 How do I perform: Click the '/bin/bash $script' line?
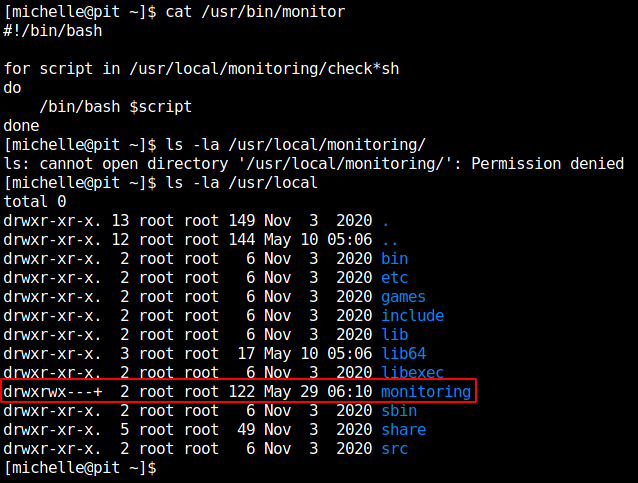pyautogui.click(x=115, y=106)
